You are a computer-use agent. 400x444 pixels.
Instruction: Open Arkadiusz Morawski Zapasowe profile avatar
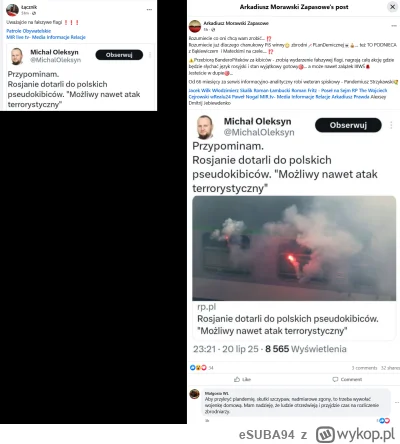195,26
